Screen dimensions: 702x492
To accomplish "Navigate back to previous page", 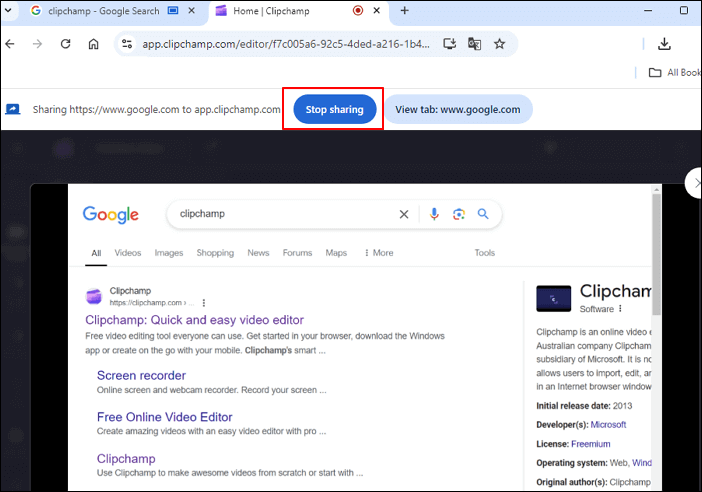I will click(x=10, y=44).
